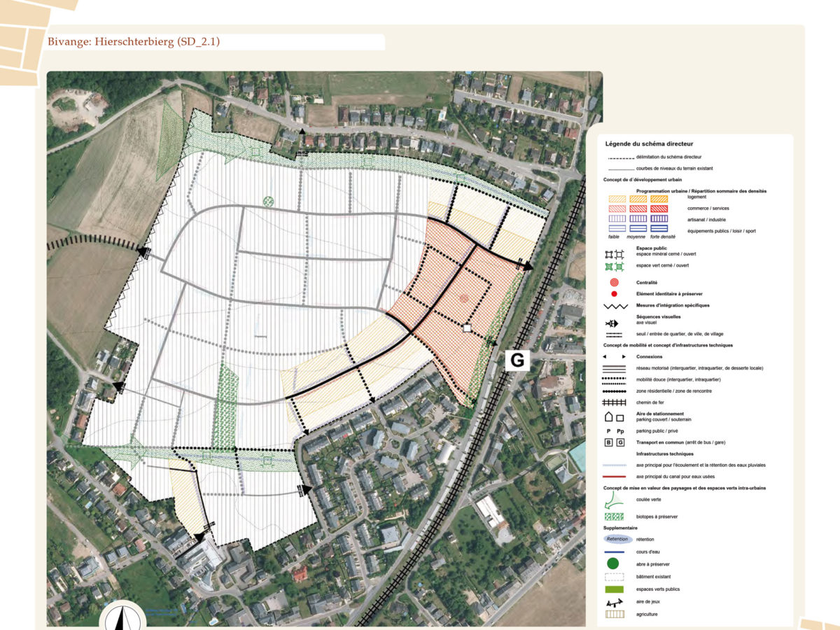
Task: Pick the forte densité orange logement swatch
Action: point(659,198)
